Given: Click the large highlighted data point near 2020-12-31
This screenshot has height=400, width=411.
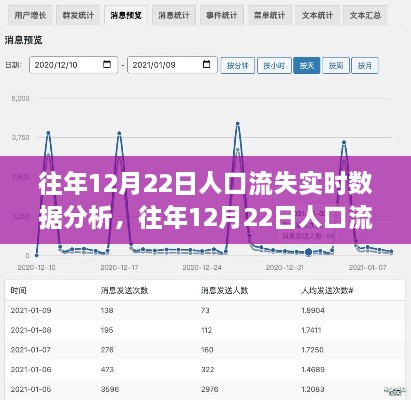Looking at the screenshot, I should tap(309, 252).
